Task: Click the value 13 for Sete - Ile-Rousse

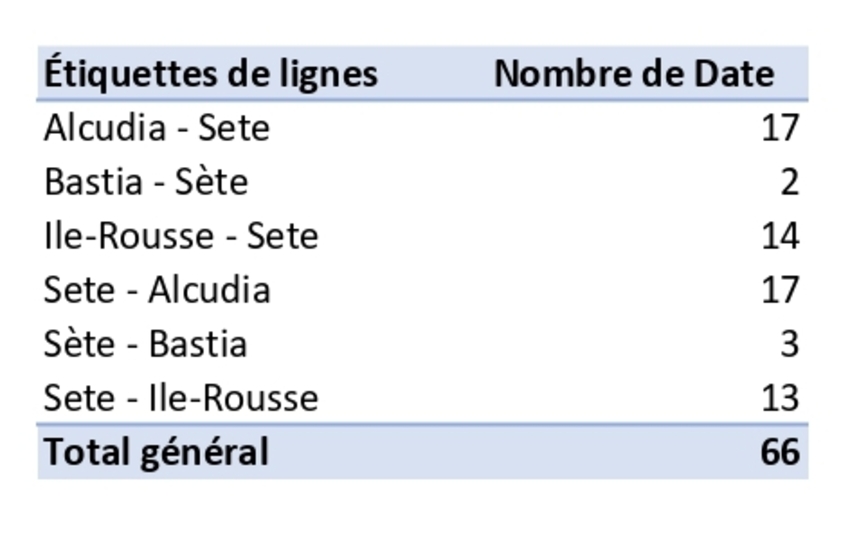Action: 780,398
